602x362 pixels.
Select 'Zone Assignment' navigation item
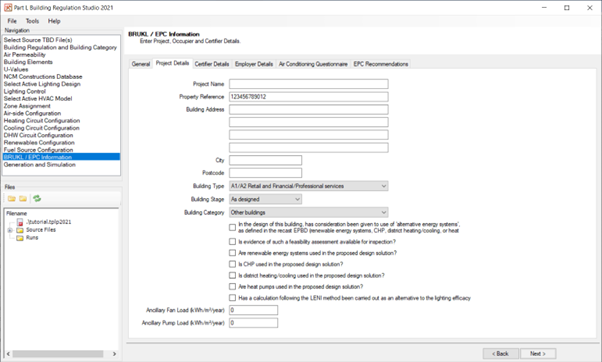pos(27,106)
